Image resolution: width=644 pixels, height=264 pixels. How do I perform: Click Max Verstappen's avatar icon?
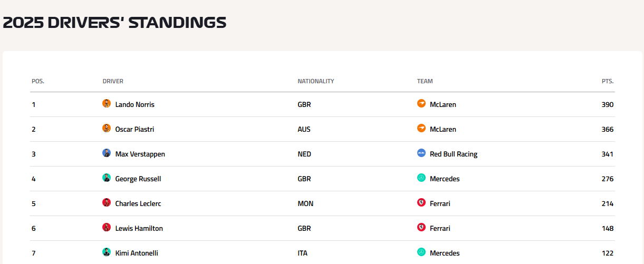[107, 153]
